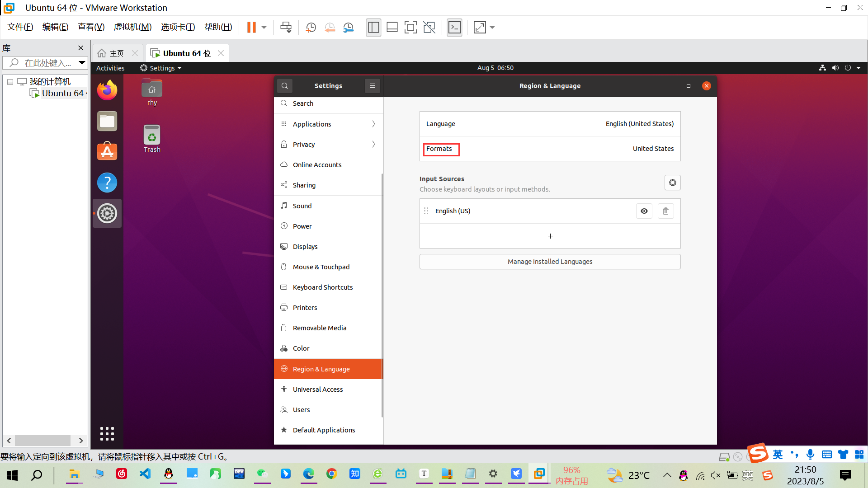868x488 pixels.
Task: Open Power settings panel
Action: pos(329,226)
